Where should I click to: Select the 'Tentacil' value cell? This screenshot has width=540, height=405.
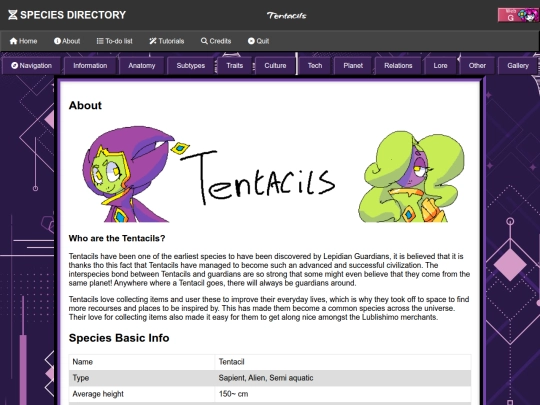point(343,362)
